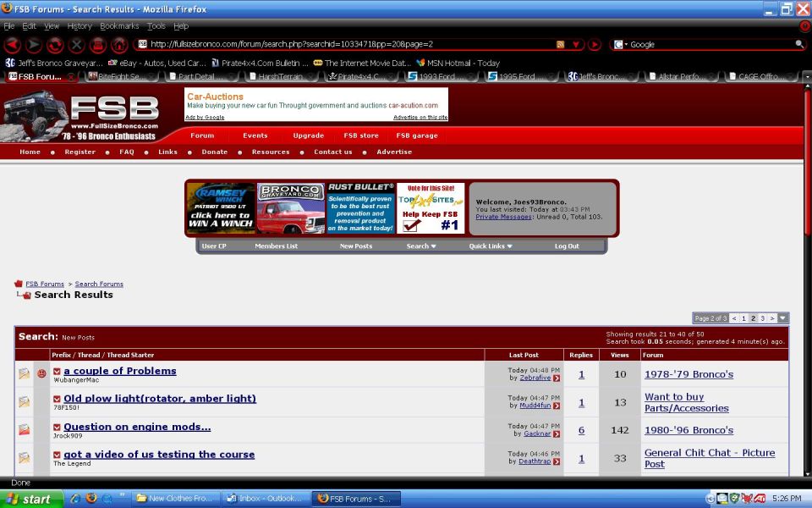Click the Print toolbar icon
Screen dimensions: 812x508
(98, 45)
